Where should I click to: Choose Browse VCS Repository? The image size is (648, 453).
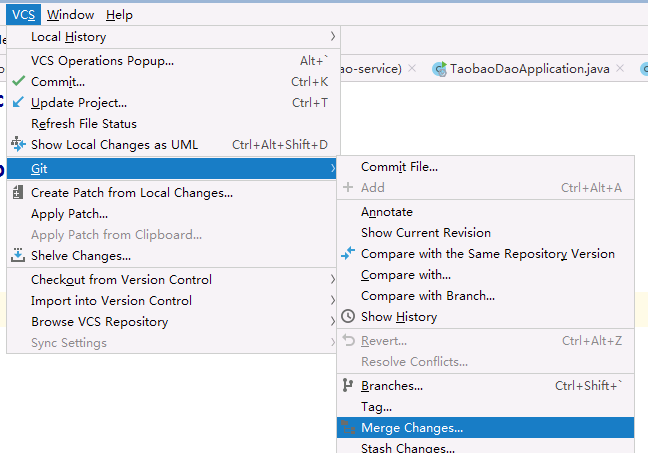[172, 322]
